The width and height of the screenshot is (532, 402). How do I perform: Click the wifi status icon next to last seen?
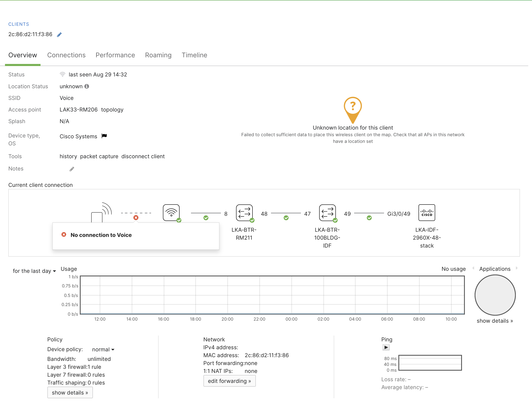(x=63, y=74)
